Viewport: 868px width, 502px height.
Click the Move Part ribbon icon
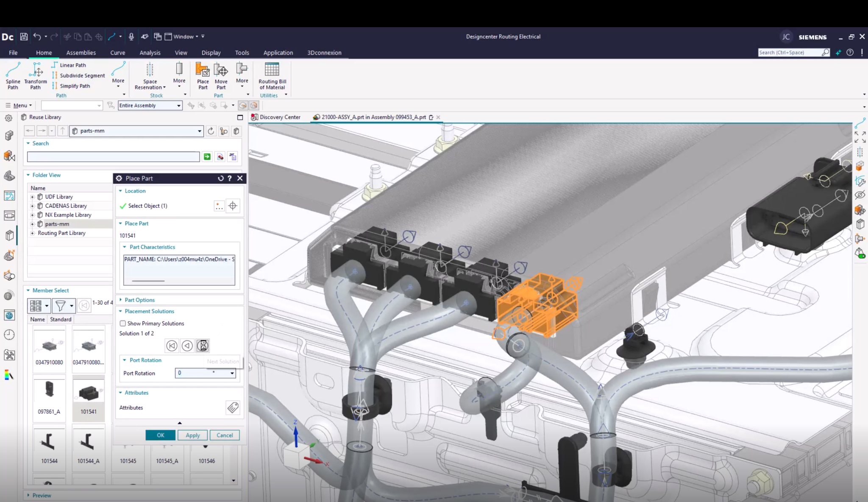[221, 76]
